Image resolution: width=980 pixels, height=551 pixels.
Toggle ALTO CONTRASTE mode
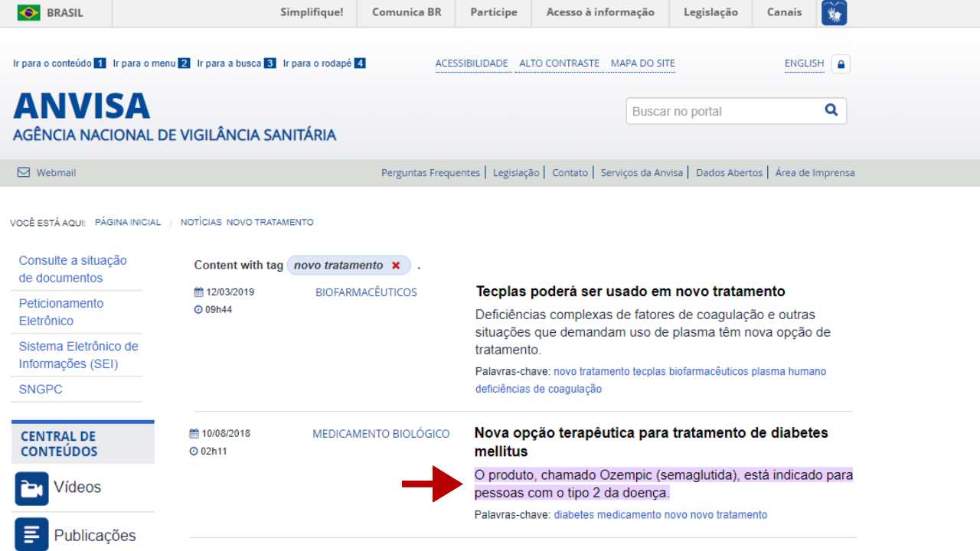tap(559, 64)
